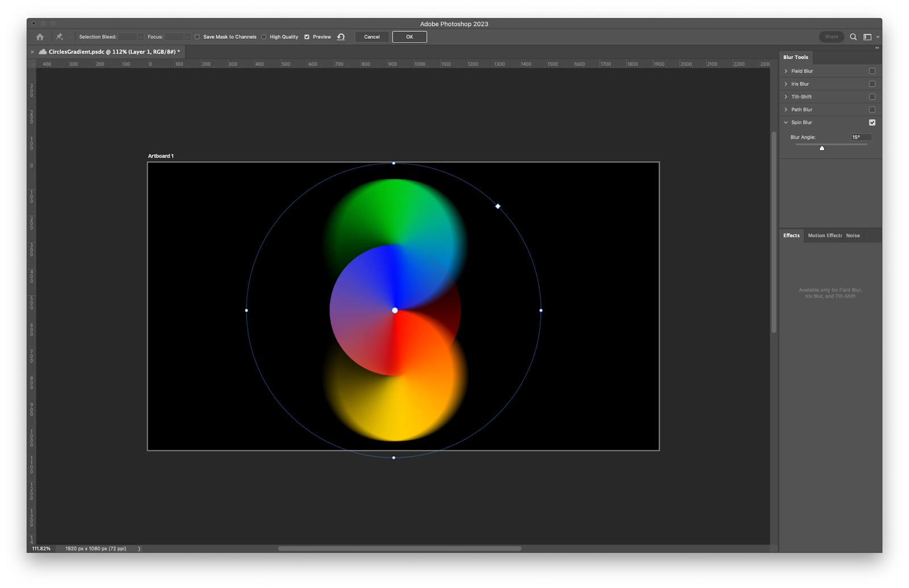The height and width of the screenshot is (588, 909).
Task: Open the Motion Effects tab
Action: (824, 236)
